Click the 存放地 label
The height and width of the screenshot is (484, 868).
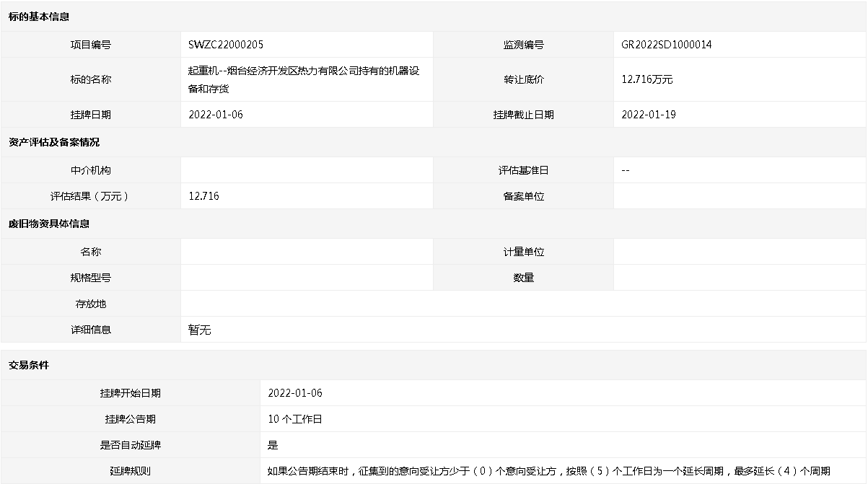(91, 304)
